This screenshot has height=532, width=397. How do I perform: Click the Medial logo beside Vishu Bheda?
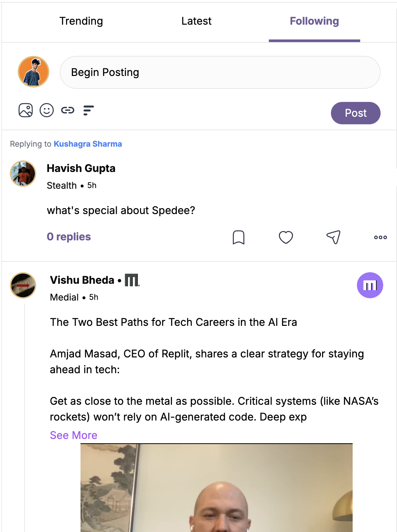(x=132, y=280)
